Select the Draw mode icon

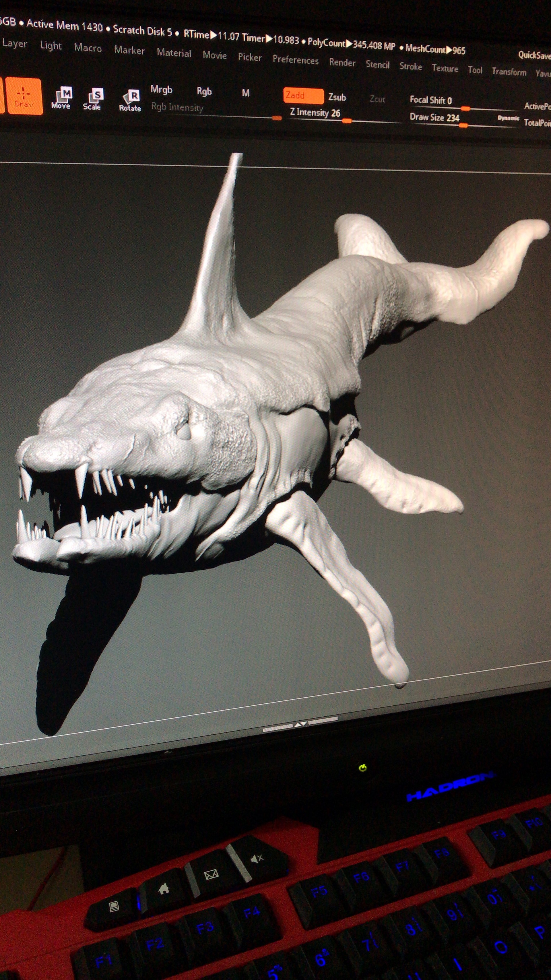[x=24, y=97]
